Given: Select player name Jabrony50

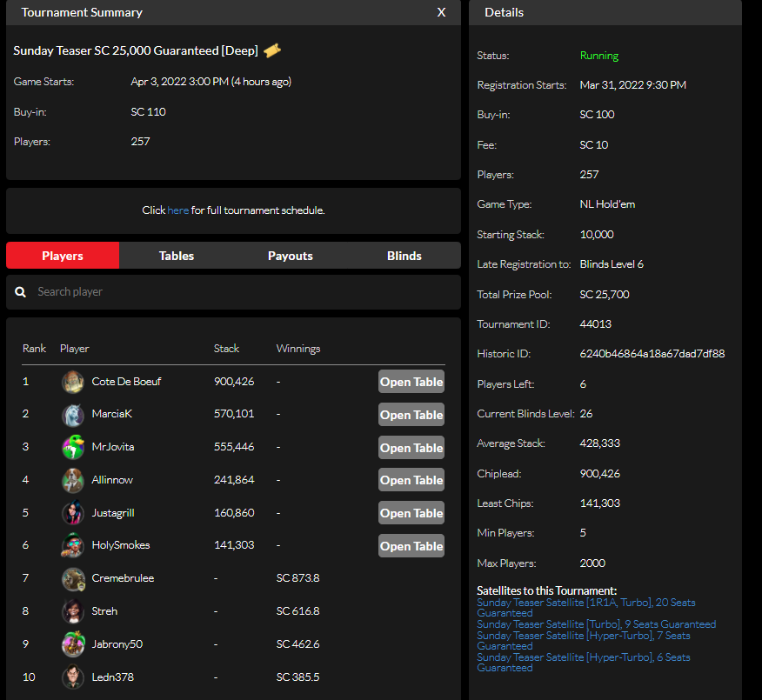Looking at the screenshot, I should [117, 644].
